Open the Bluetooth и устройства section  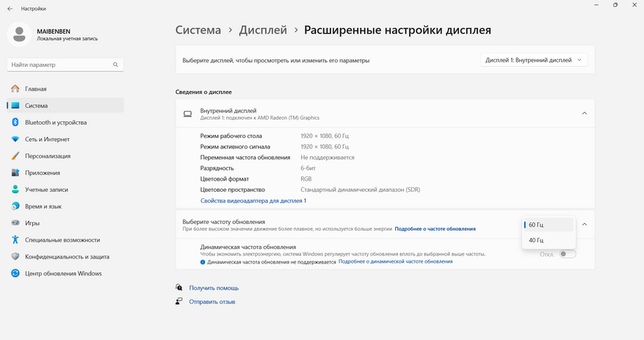click(55, 123)
